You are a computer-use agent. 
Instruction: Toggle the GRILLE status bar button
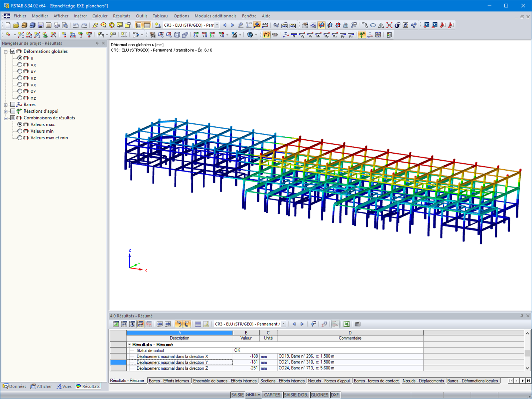[x=253, y=395]
